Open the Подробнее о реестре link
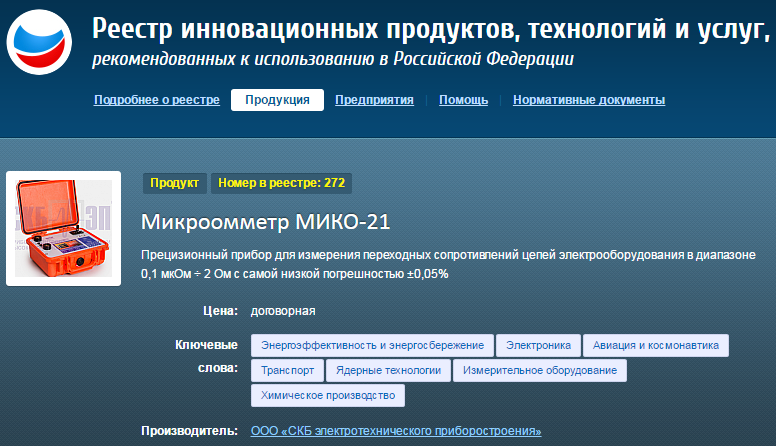Screen dimensions: 776x446 [x=157, y=100]
